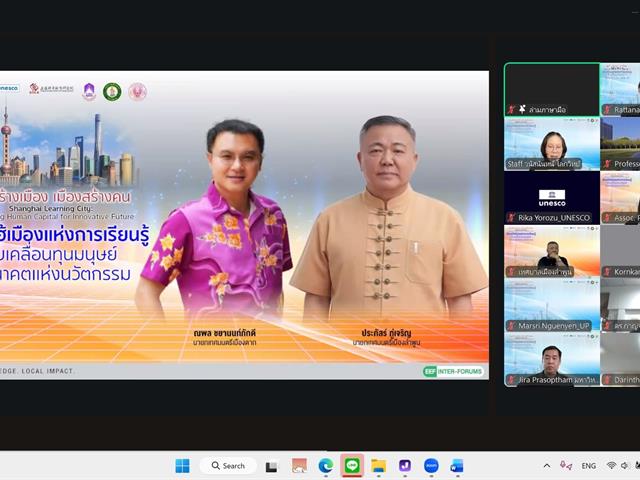640x480 pixels.
Task: Open Outlook from the taskbar
Action: 457,466
